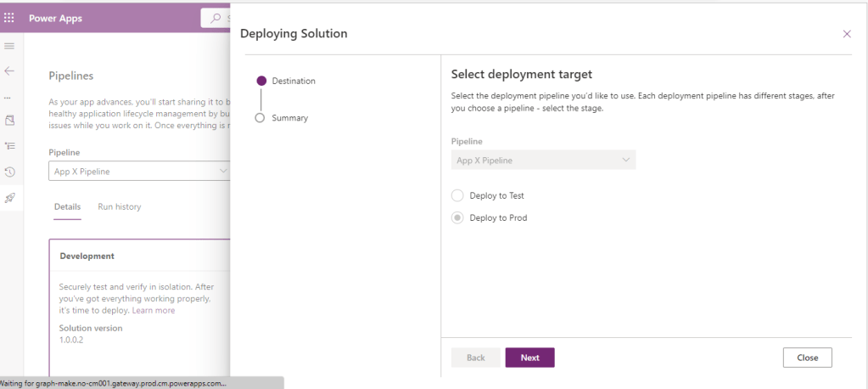Open the app launcher waffle icon
The image size is (868, 389).
[10, 18]
